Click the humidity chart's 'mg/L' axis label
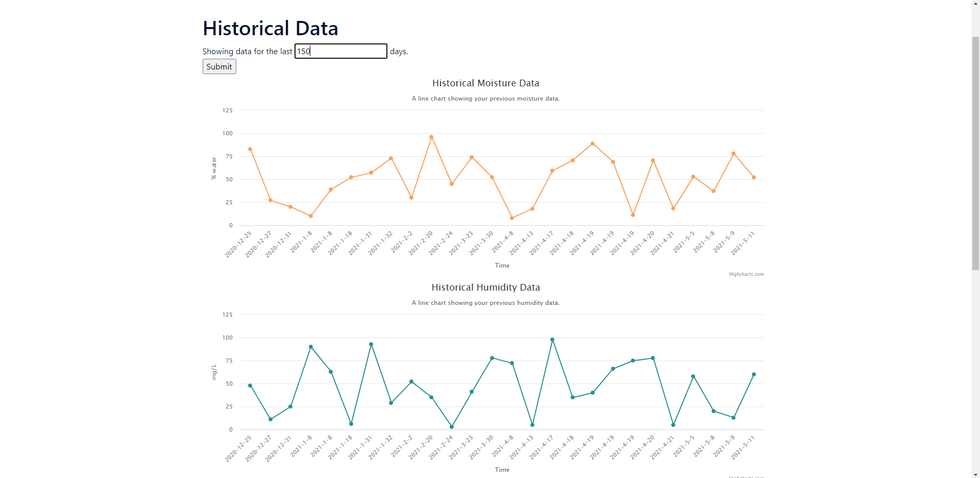The image size is (980, 478). click(214, 372)
